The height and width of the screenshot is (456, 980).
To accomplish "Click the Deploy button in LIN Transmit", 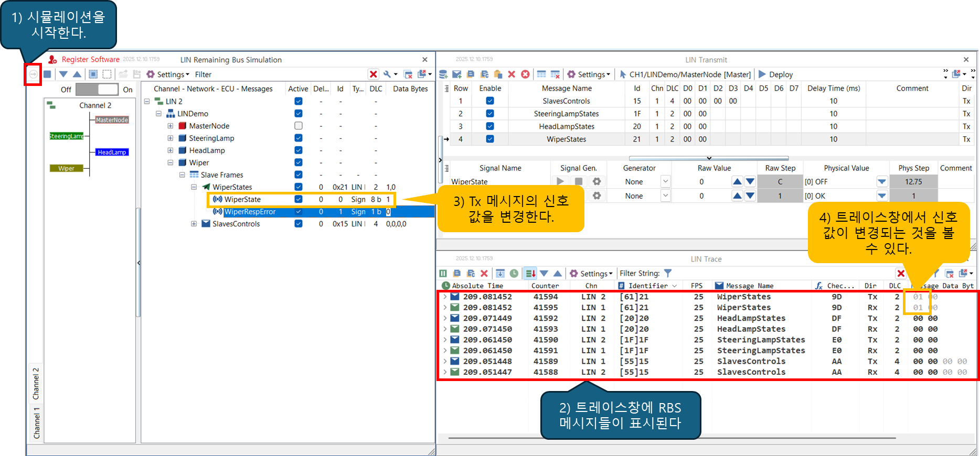I will (775, 74).
